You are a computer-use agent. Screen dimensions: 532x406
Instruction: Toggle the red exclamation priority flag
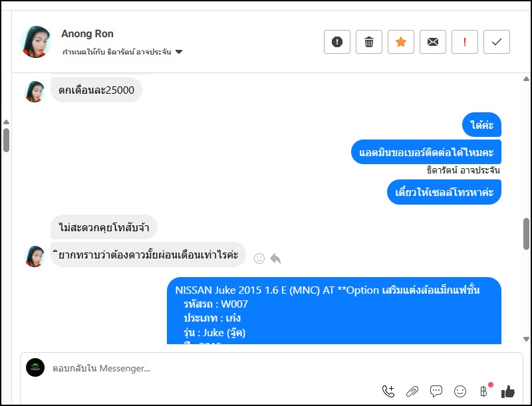pos(465,42)
